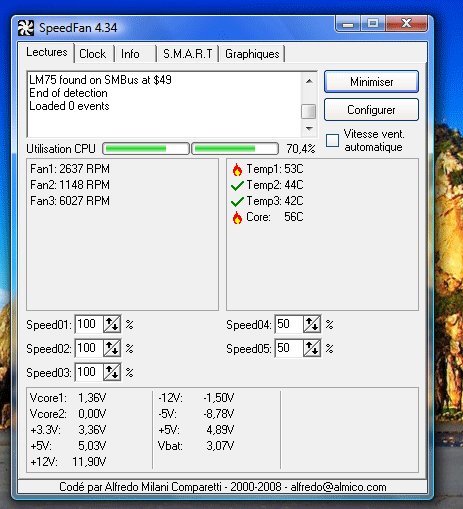Click the Minimiser button

pyautogui.click(x=371, y=82)
